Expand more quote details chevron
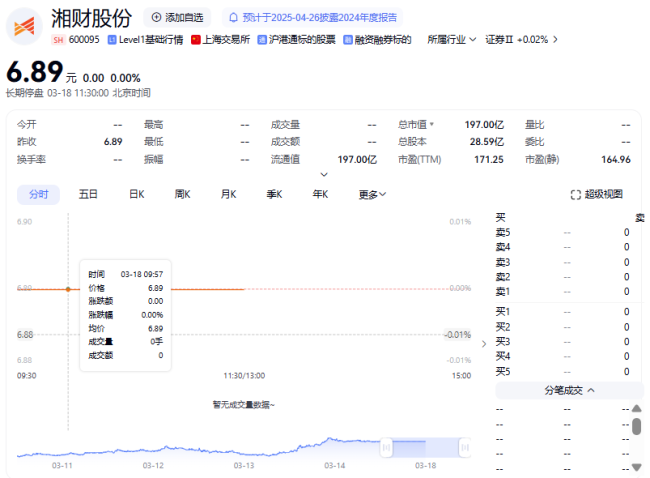Image resolution: width=650 pixels, height=478 pixels. click(324, 175)
